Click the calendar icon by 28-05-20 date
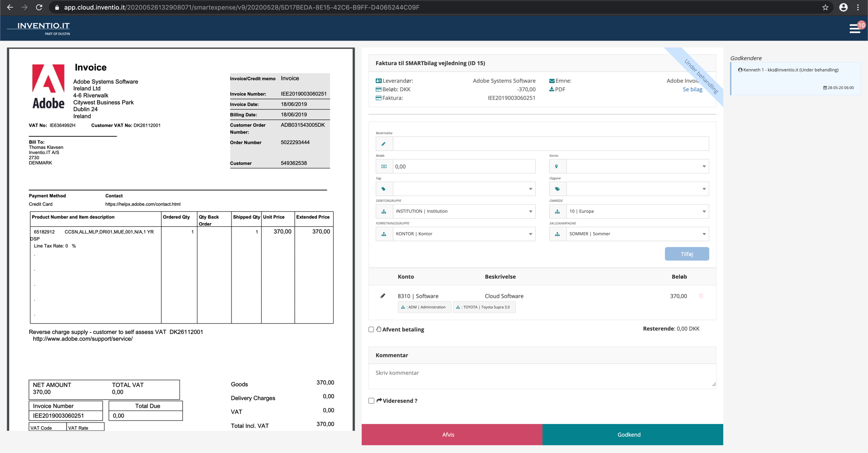 tap(825, 88)
